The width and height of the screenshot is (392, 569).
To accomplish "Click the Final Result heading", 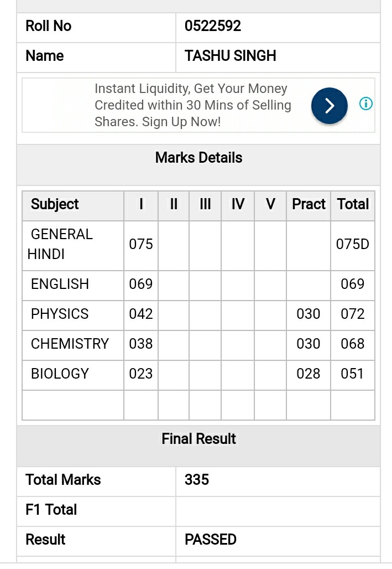I will pos(198,439).
